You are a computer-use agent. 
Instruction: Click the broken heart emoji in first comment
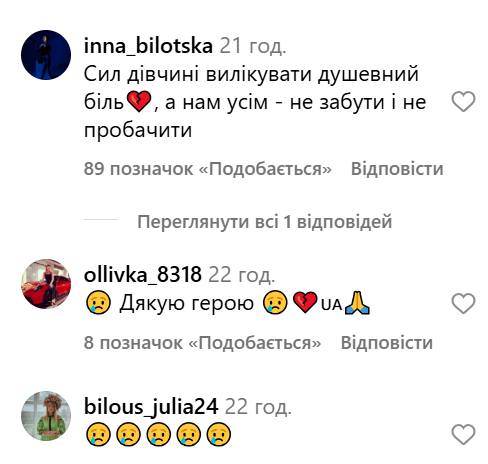coord(139,102)
